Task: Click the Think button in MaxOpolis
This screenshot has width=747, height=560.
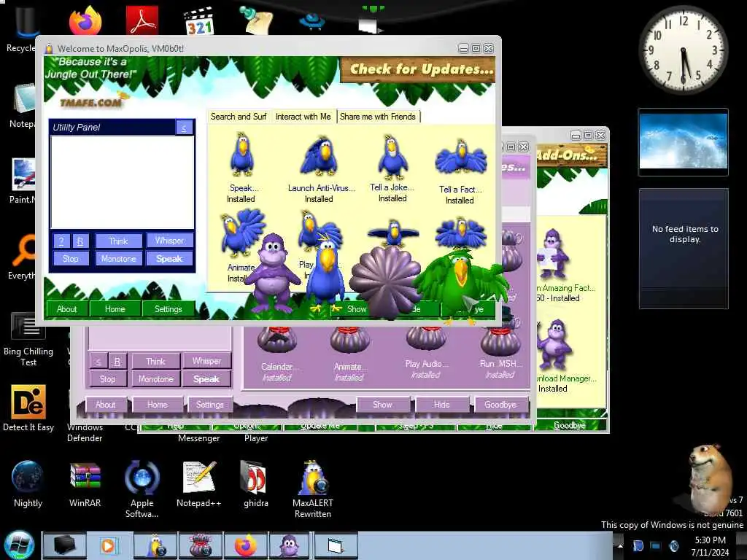Action: [x=119, y=241]
